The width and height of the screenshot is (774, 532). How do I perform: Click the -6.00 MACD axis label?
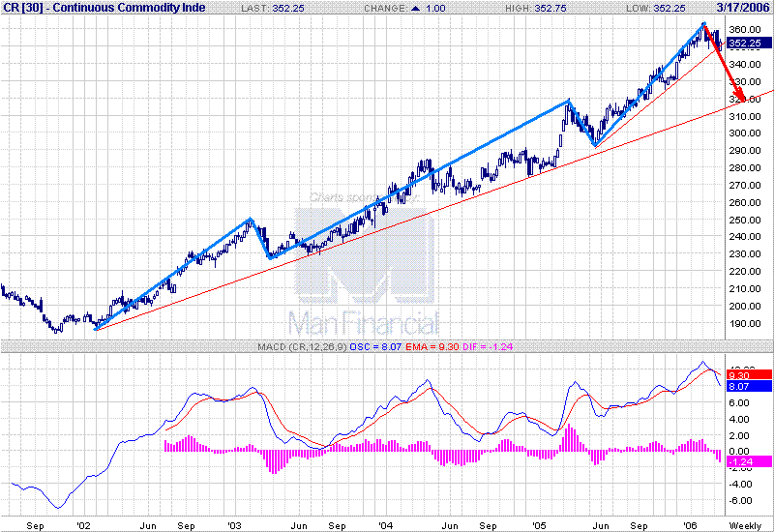coord(740,500)
